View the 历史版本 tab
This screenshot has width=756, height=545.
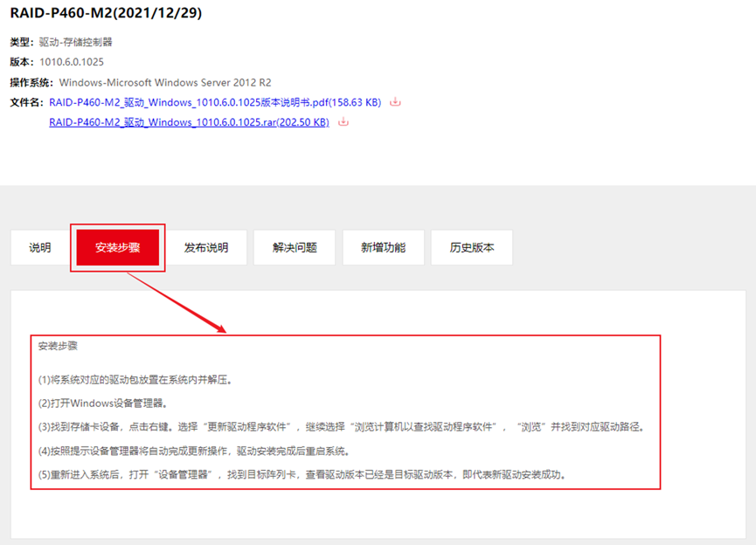(472, 248)
